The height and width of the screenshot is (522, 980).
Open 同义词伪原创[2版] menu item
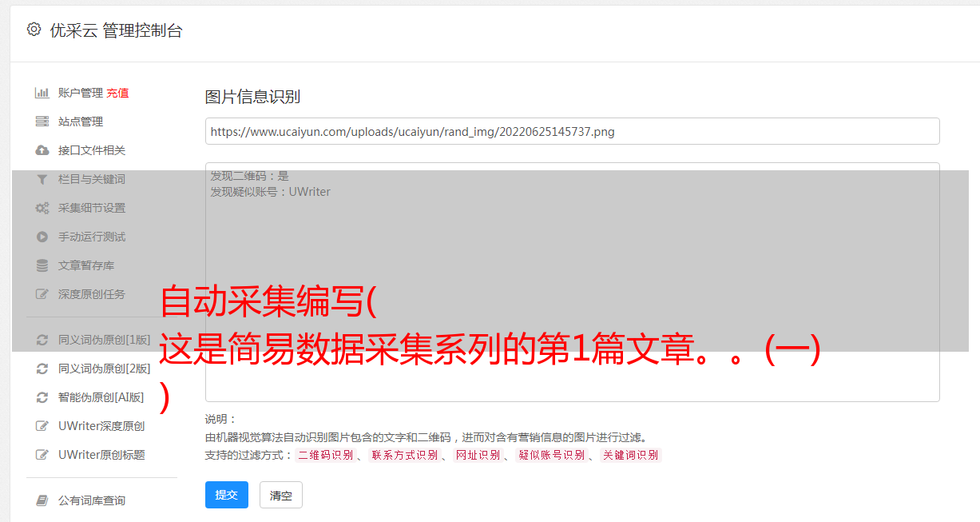(105, 369)
